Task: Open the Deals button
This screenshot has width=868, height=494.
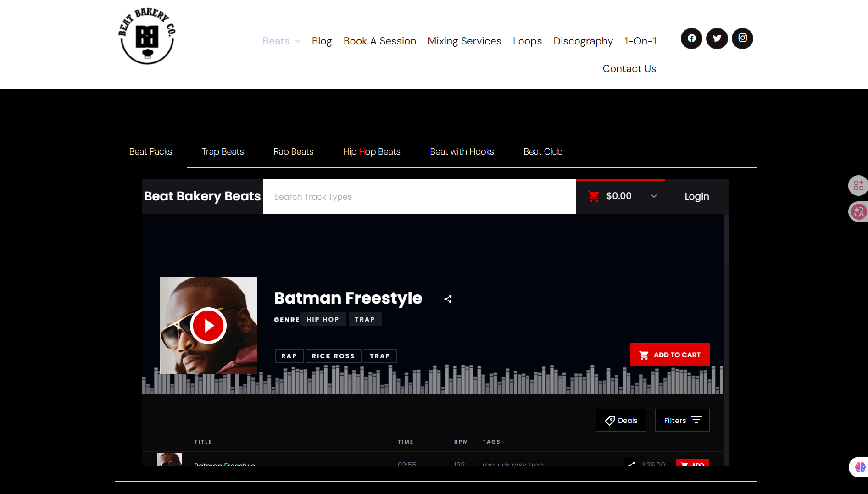Action: (x=621, y=420)
